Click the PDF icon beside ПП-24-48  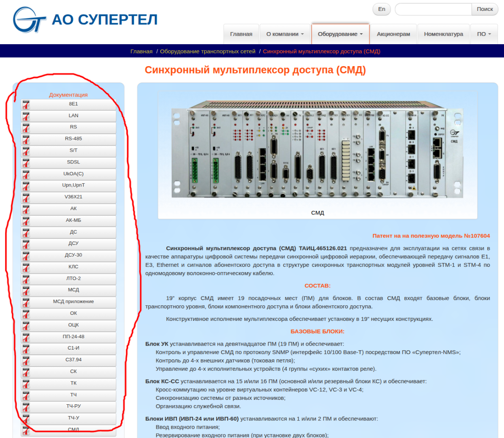[26, 337]
